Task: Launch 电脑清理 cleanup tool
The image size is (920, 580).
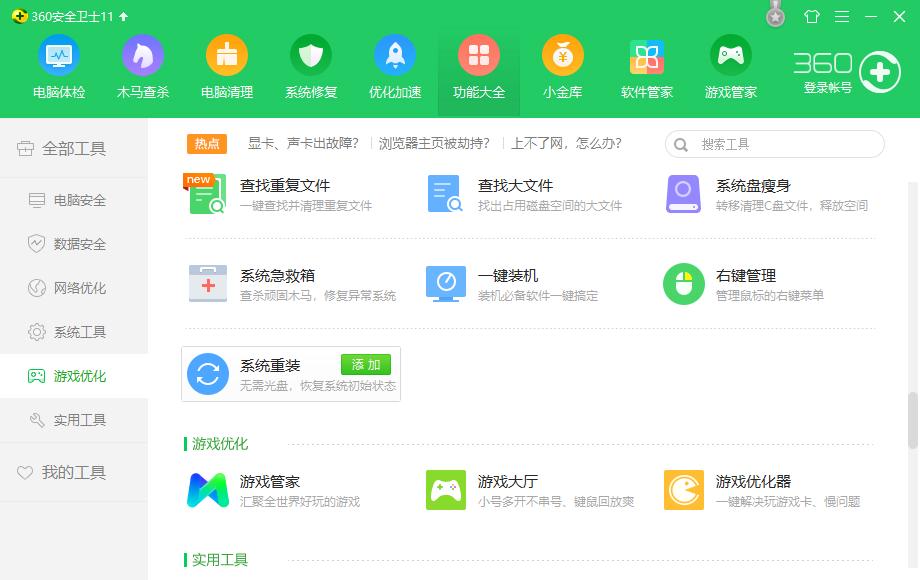Action: pos(227,65)
